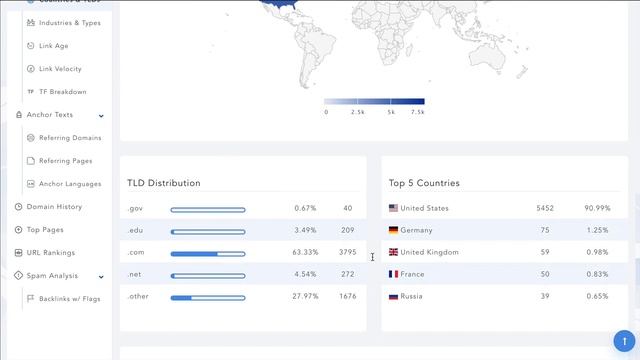Click the 272 count for .net
The image size is (640, 360).
point(347,274)
